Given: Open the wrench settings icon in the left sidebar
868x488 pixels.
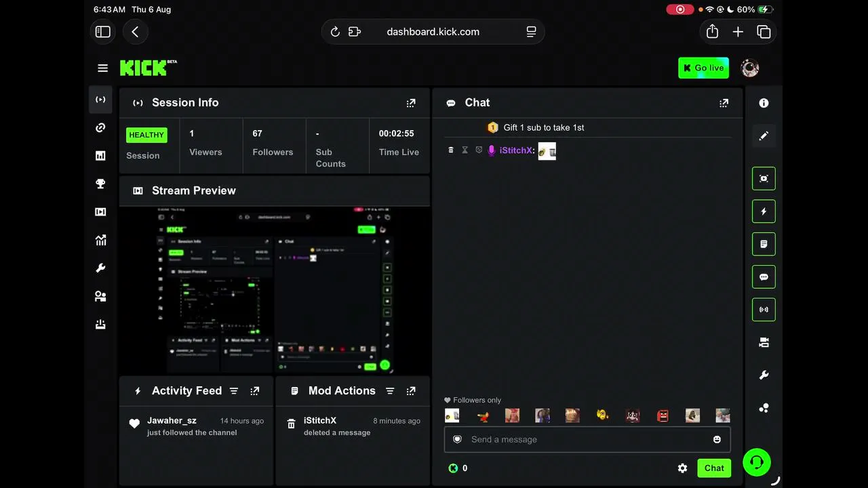Looking at the screenshot, I should 100,268.
